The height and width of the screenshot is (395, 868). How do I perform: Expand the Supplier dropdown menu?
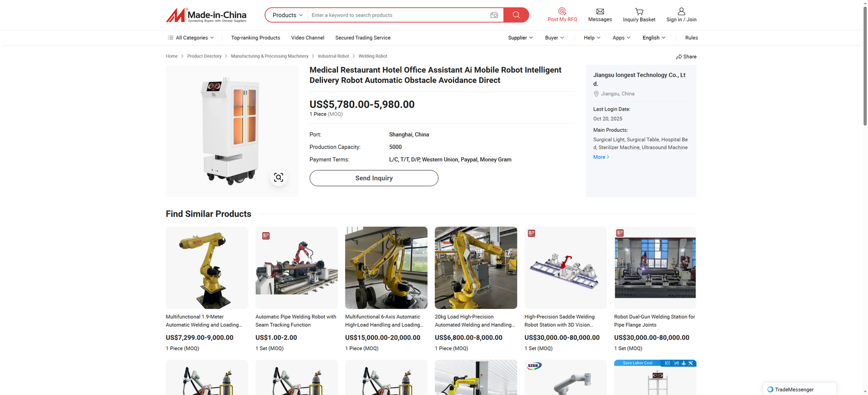point(520,38)
